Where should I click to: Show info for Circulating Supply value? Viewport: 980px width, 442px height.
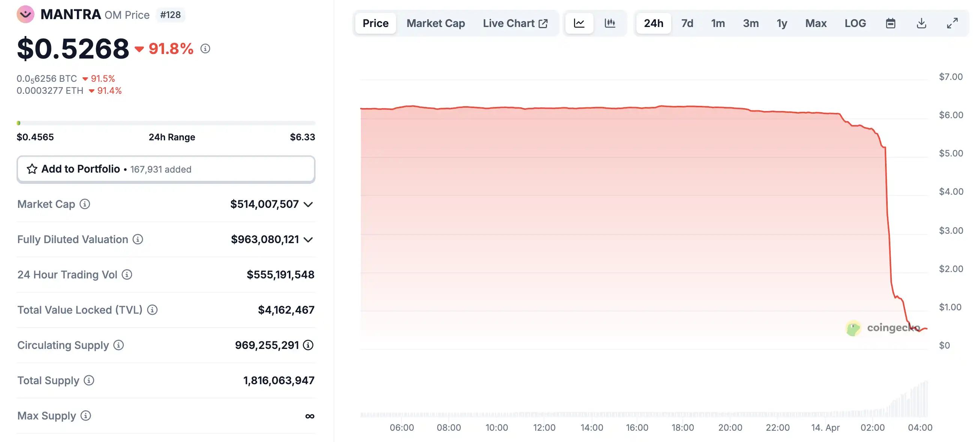[x=308, y=346]
